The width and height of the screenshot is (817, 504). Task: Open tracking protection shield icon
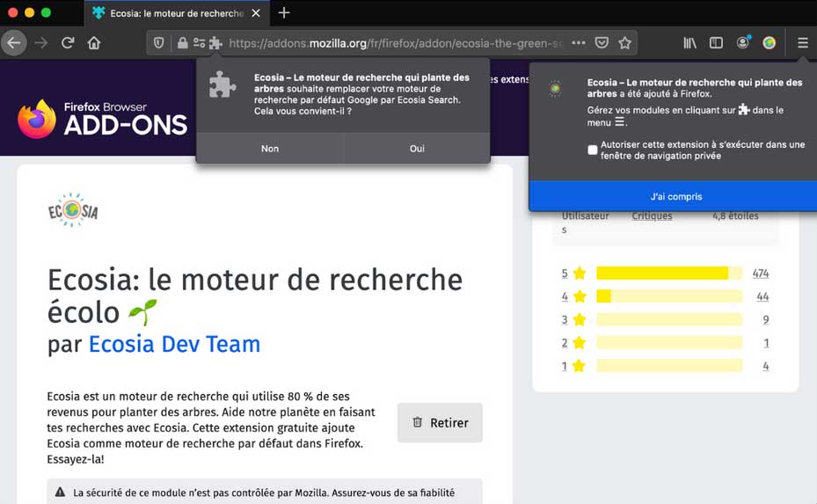click(x=159, y=43)
